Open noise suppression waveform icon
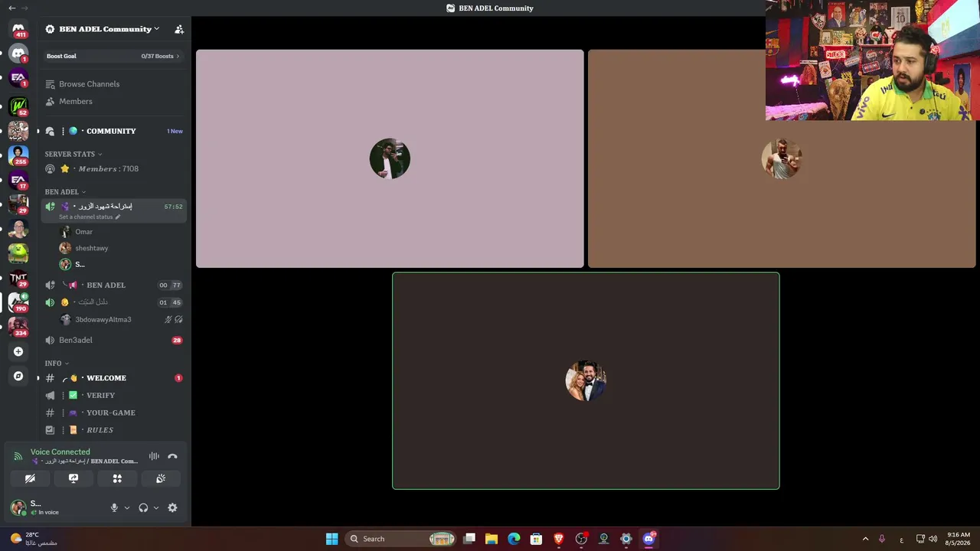The width and height of the screenshot is (980, 551). (x=154, y=456)
